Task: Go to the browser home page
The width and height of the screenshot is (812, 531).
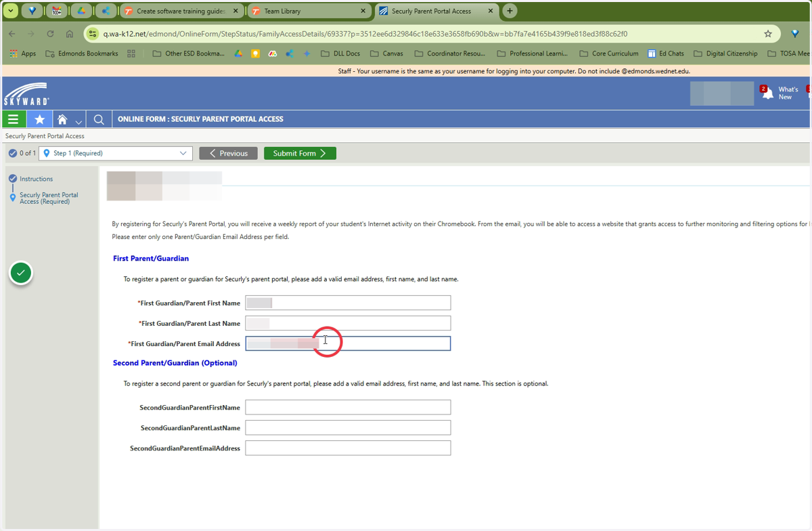Action: 70,34
